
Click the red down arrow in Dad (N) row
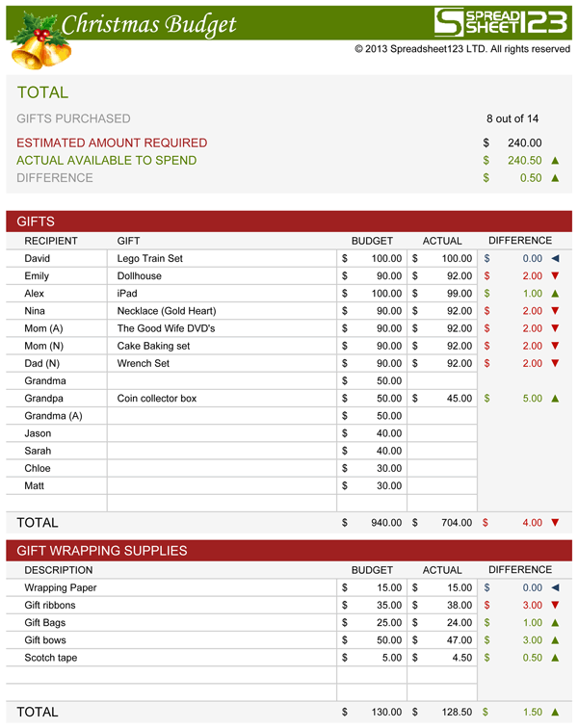point(555,364)
